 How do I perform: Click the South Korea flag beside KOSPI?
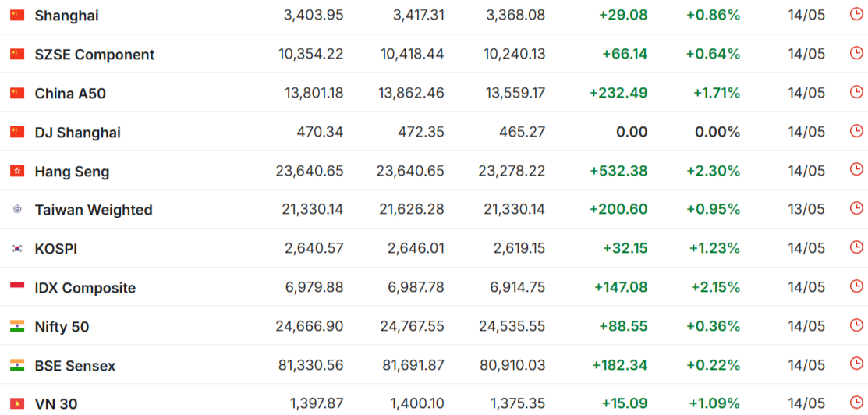pyautogui.click(x=17, y=249)
